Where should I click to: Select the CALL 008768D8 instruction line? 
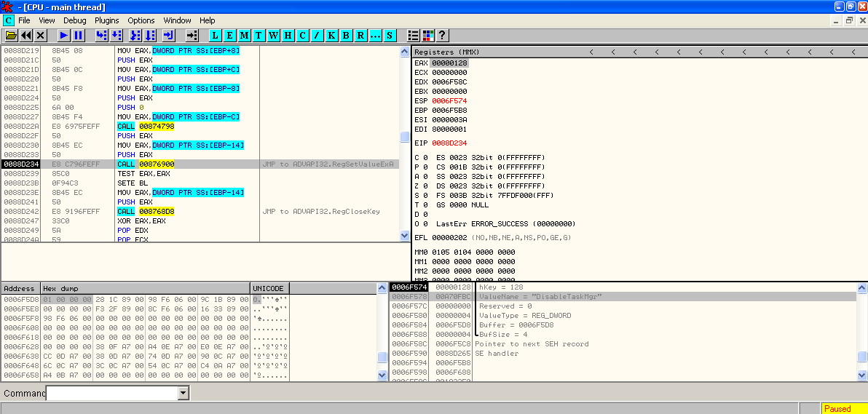click(200, 212)
